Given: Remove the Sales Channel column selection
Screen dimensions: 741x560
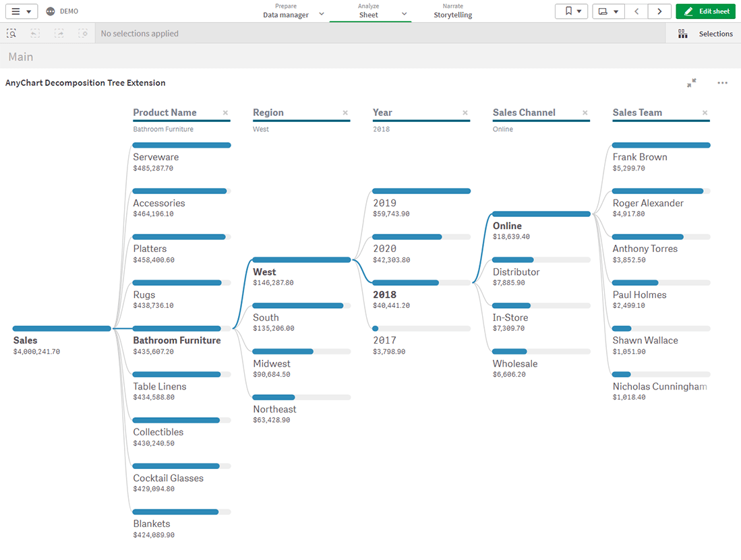Looking at the screenshot, I should pyautogui.click(x=585, y=113).
